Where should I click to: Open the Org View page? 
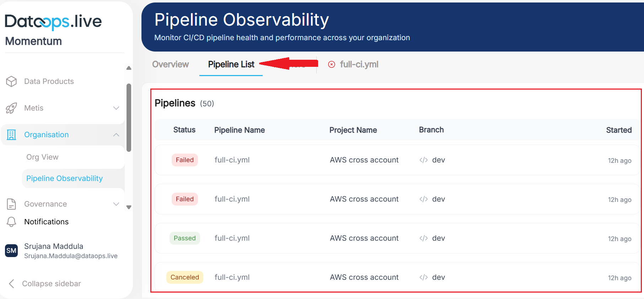[42, 157]
